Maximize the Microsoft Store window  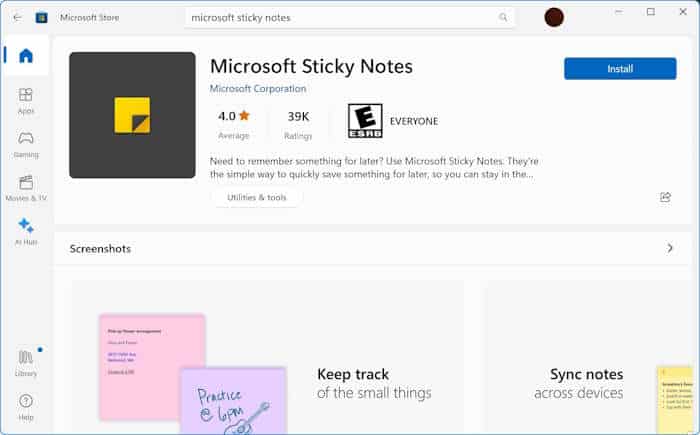[651, 12]
